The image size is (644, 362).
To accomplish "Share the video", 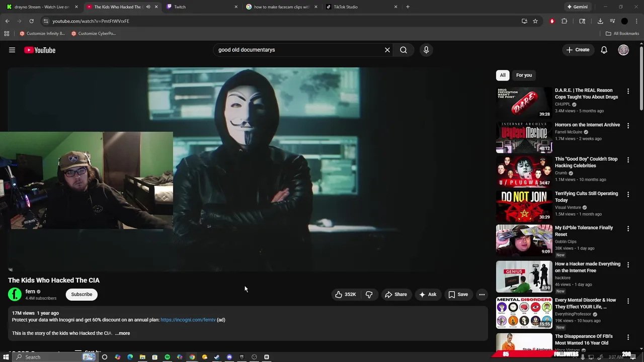I will pyautogui.click(x=396, y=295).
